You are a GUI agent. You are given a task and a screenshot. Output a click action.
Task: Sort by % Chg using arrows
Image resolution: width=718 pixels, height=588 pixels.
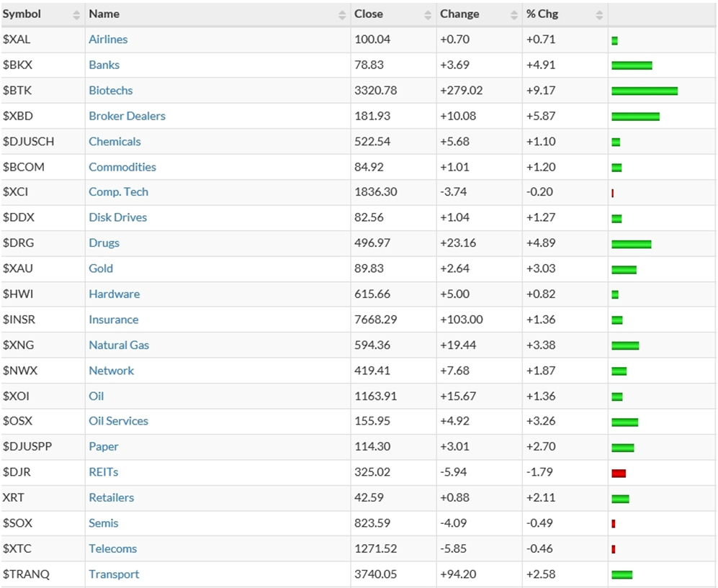point(599,14)
